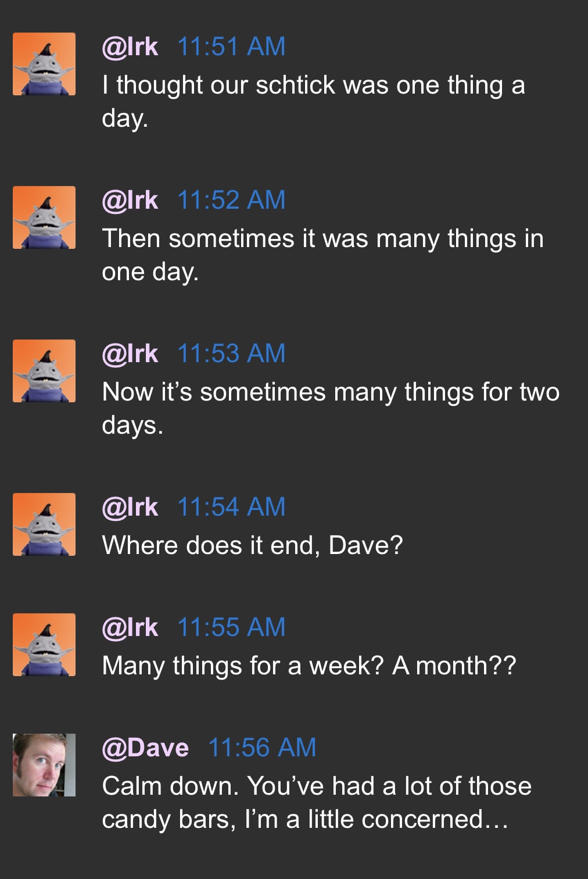Click the 11:55 AM timestamp

[231, 628]
